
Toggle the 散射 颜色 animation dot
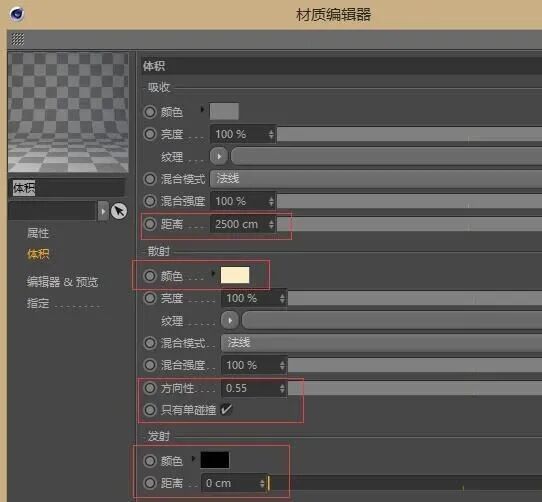click(150, 276)
